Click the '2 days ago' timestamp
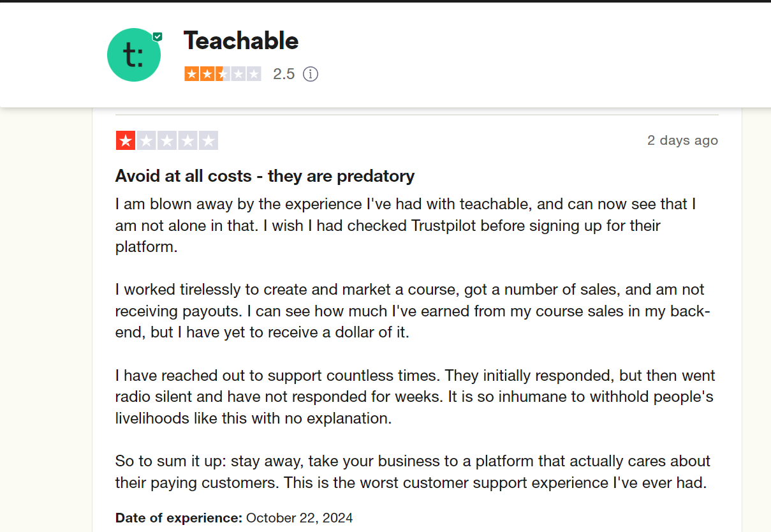The image size is (771, 532). coord(682,140)
